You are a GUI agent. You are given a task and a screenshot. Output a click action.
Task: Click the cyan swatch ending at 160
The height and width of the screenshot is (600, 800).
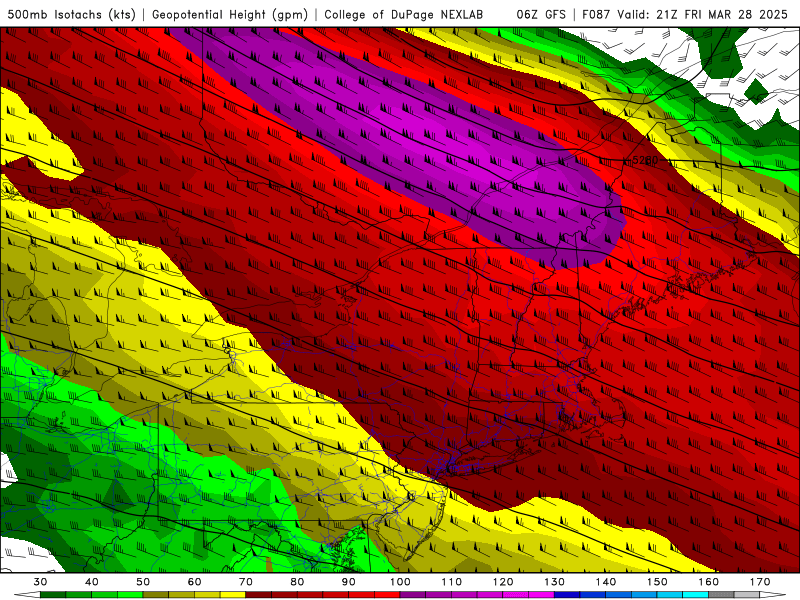pos(696,595)
